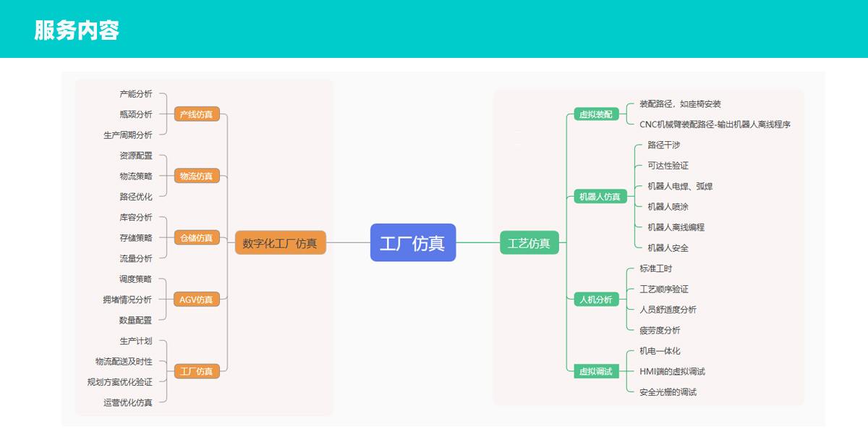
Task: Click the 规划方案优化验证 leaf item
Action: click(x=119, y=382)
